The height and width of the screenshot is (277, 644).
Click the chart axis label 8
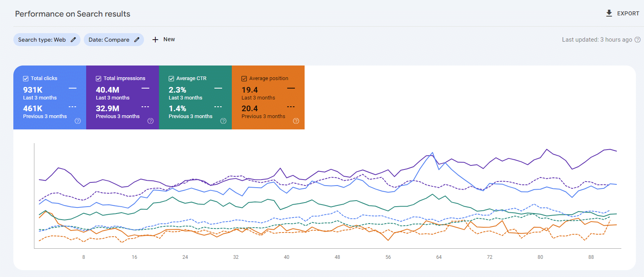click(84, 257)
